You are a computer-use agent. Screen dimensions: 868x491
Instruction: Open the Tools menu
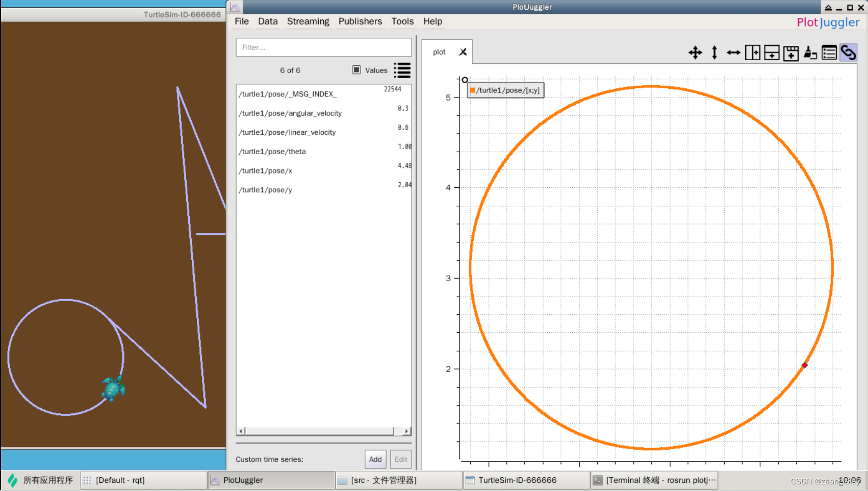point(402,21)
